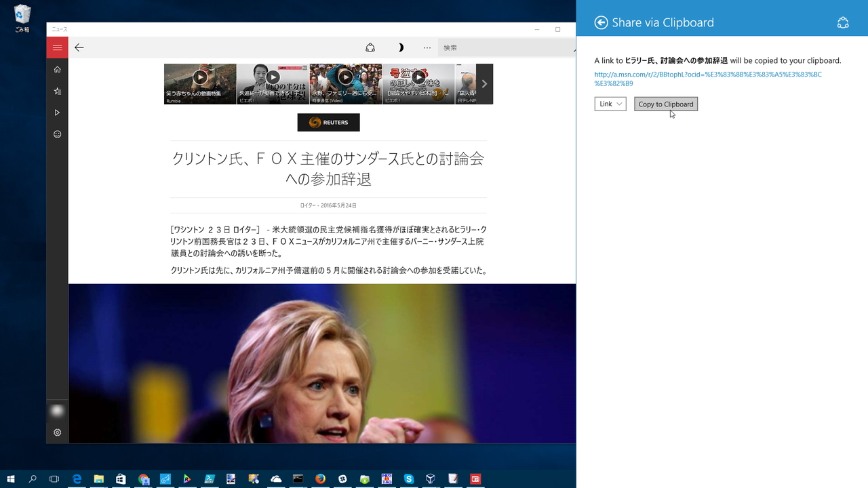Click the share icon atop the clipboard panel
Screen dimensions: 868x488
pyautogui.click(x=843, y=22)
